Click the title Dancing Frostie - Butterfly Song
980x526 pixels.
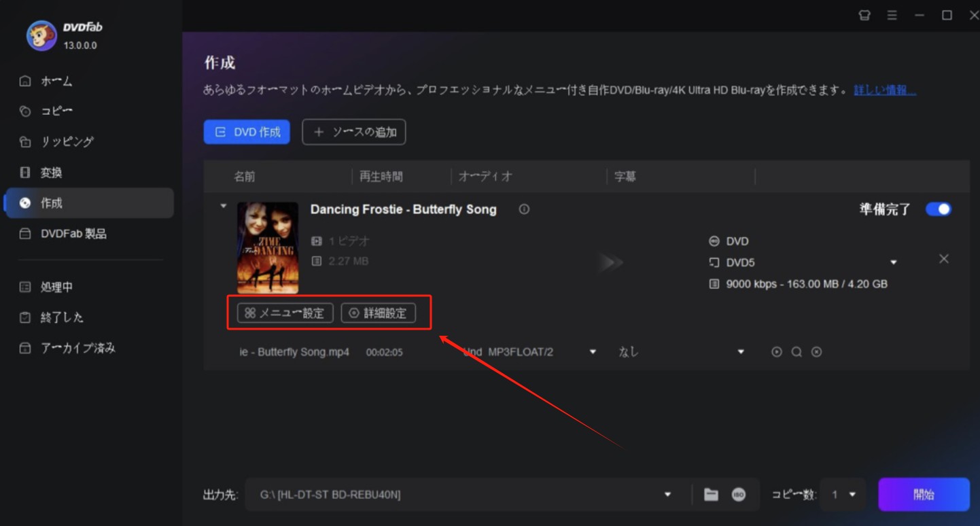pos(404,209)
